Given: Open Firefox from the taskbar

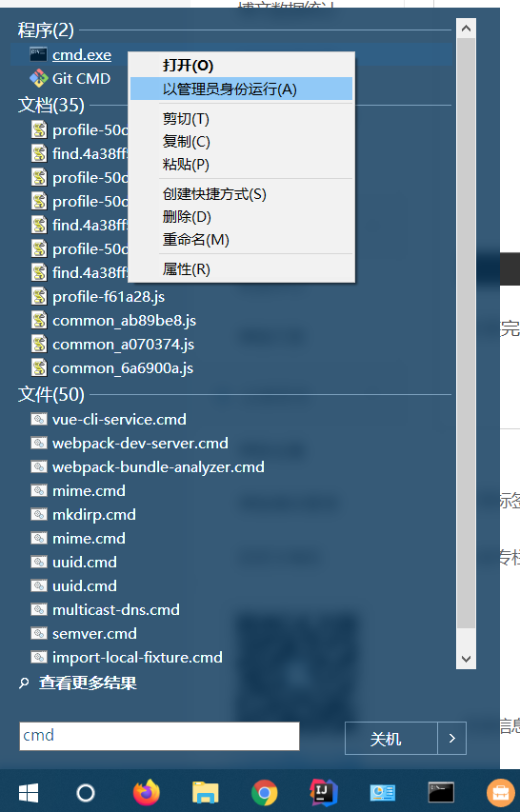Looking at the screenshot, I should pos(147,792).
